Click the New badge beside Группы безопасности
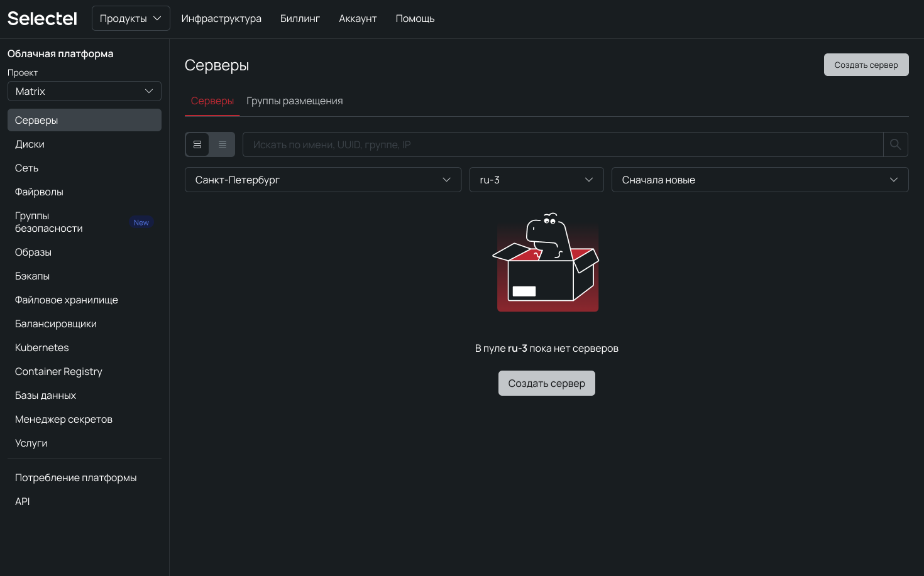 [x=141, y=222]
